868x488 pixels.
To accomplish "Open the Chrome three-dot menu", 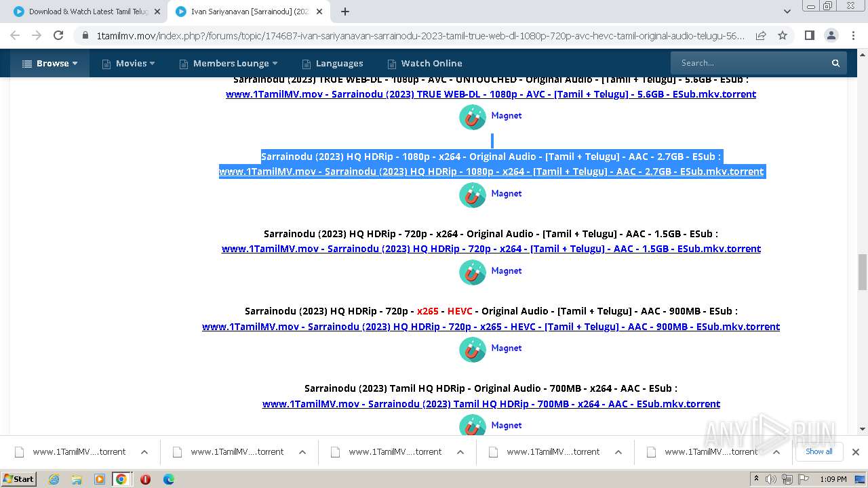I will 852,35.
